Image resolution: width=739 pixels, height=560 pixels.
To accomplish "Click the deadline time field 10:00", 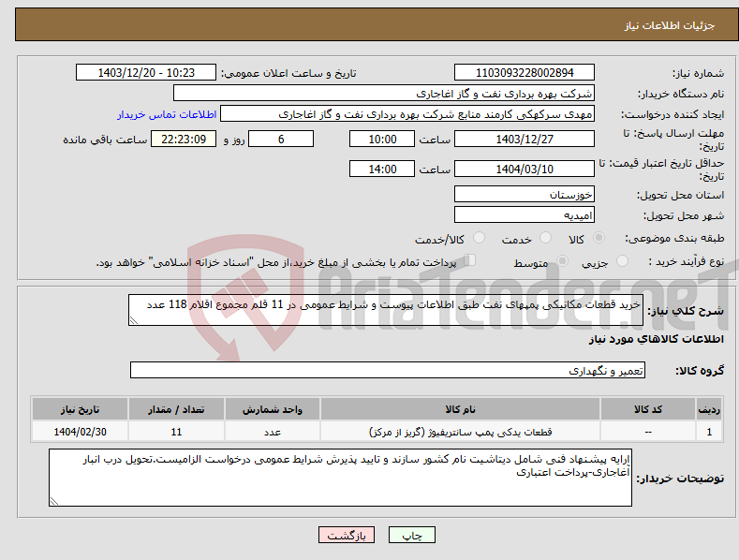I will (382, 139).
